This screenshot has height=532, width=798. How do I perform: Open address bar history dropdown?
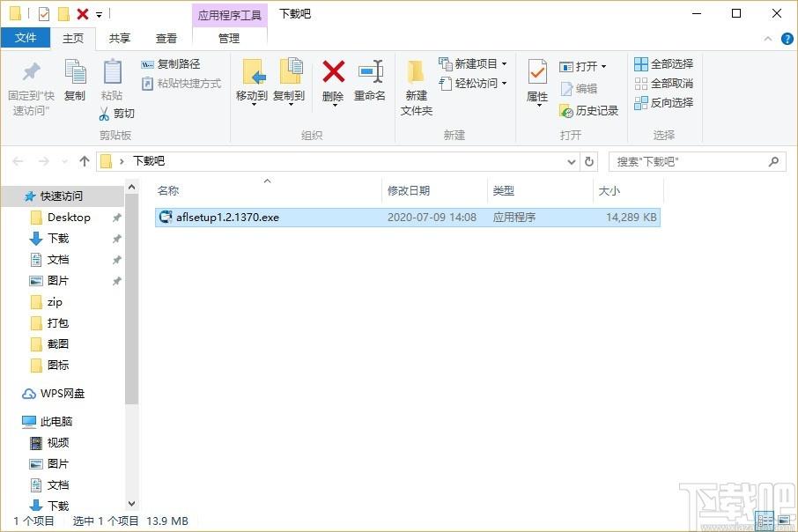[x=571, y=162]
